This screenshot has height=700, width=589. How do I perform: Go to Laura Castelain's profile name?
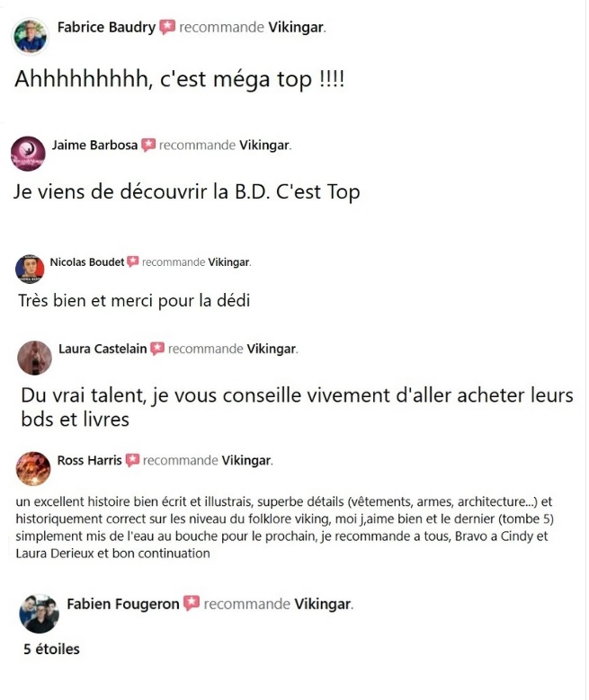click(103, 349)
